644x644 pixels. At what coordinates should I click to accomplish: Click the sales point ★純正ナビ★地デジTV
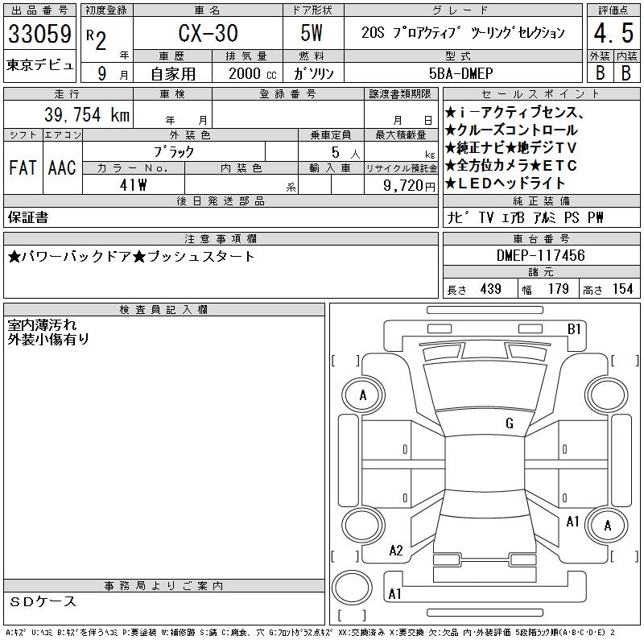coord(511,147)
